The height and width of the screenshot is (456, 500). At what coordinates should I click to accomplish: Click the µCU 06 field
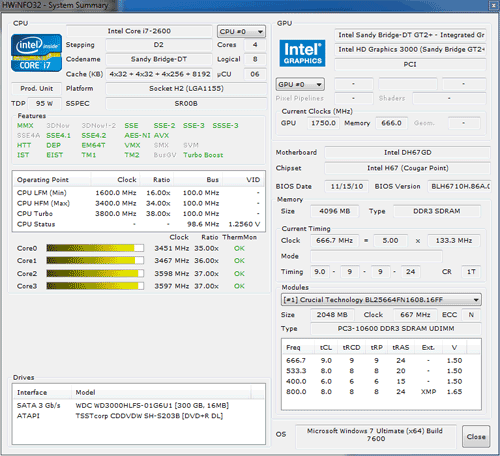(255, 74)
